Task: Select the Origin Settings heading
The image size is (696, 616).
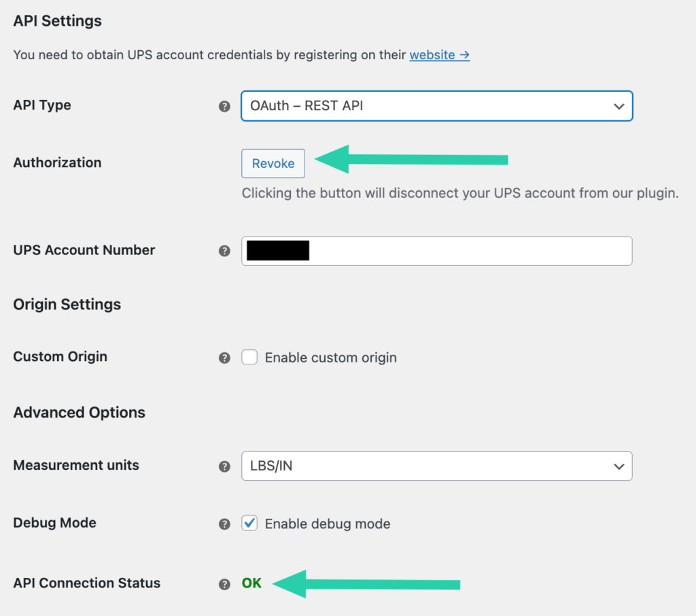Action: [x=67, y=304]
